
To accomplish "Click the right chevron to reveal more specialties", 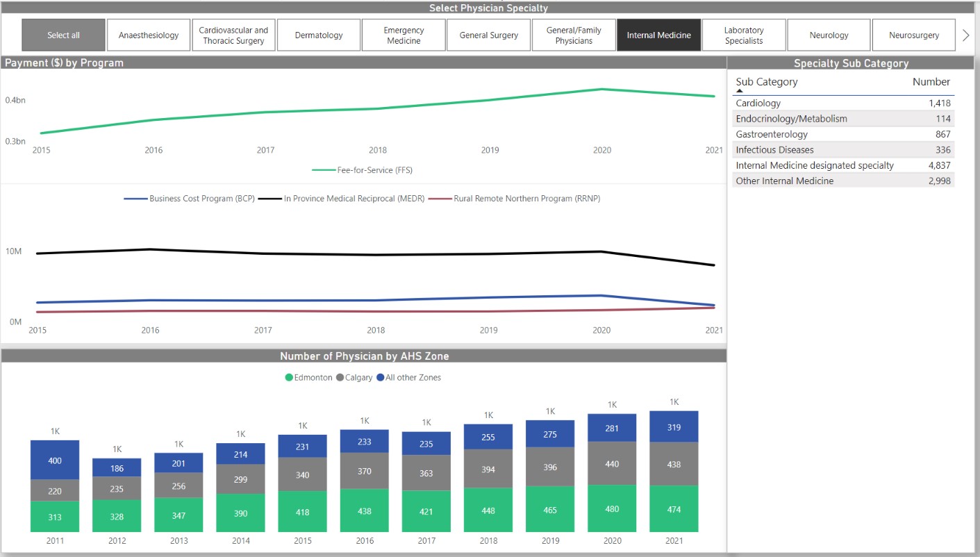I will [967, 34].
